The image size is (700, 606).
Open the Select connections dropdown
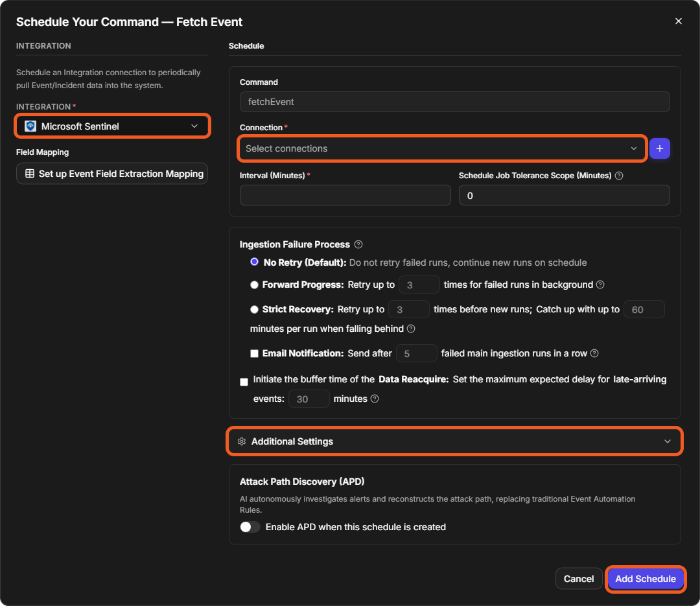click(442, 148)
